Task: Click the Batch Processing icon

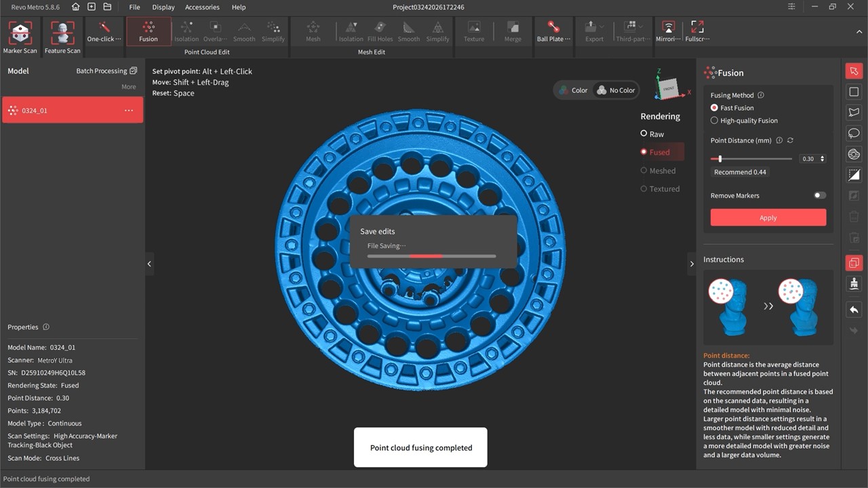Action: [133, 70]
